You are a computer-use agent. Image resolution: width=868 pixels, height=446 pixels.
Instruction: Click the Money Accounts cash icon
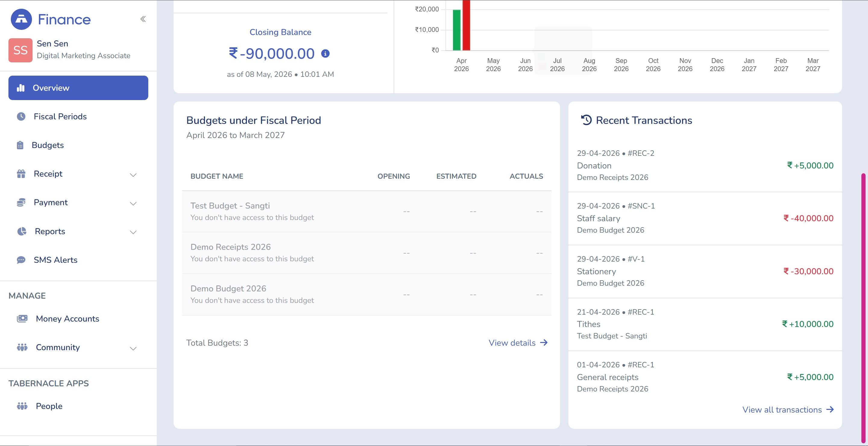[22, 319]
